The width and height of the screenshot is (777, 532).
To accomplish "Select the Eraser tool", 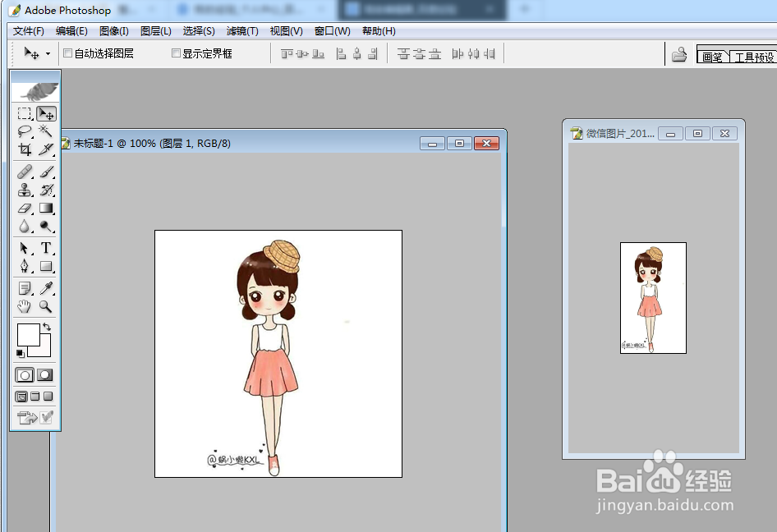I will tap(25, 208).
